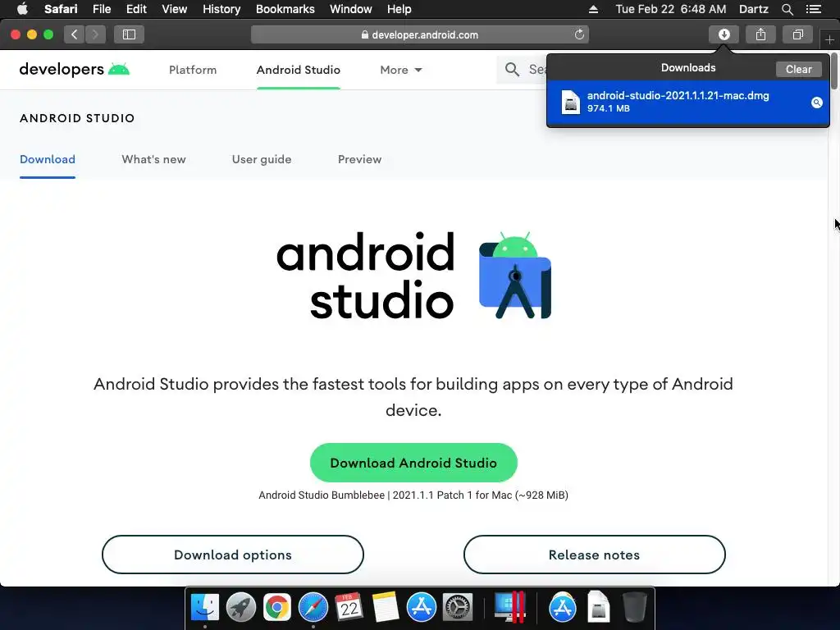Open the App Store icon beside Calendar and Notes
This screenshot has height=630, width=840.
421,607
